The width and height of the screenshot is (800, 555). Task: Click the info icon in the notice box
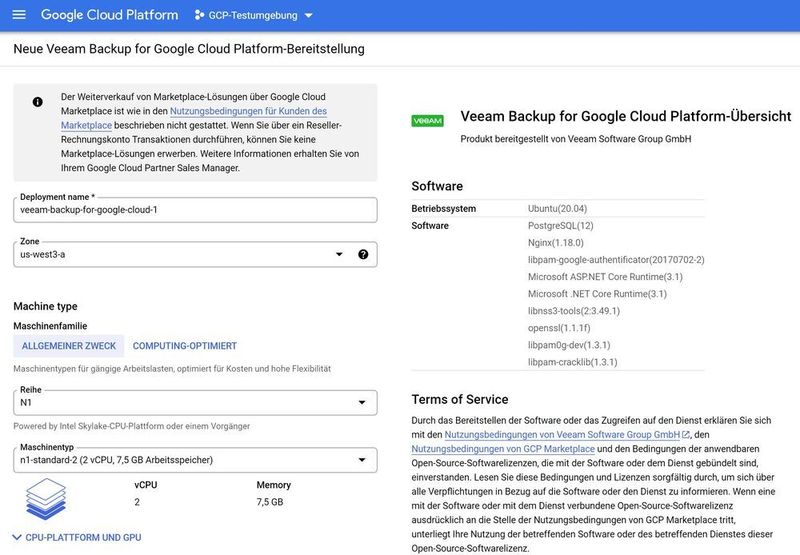[38, 102]
